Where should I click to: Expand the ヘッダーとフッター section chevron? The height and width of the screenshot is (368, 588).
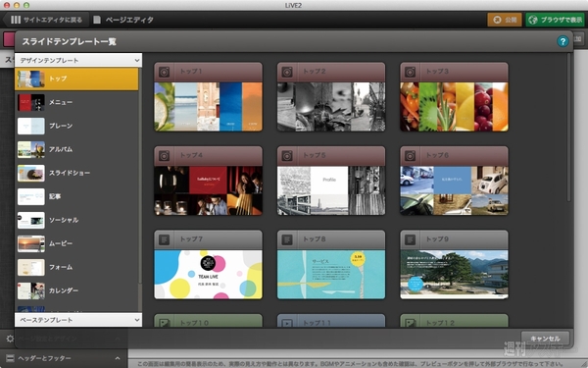click(x=118, y=358)
